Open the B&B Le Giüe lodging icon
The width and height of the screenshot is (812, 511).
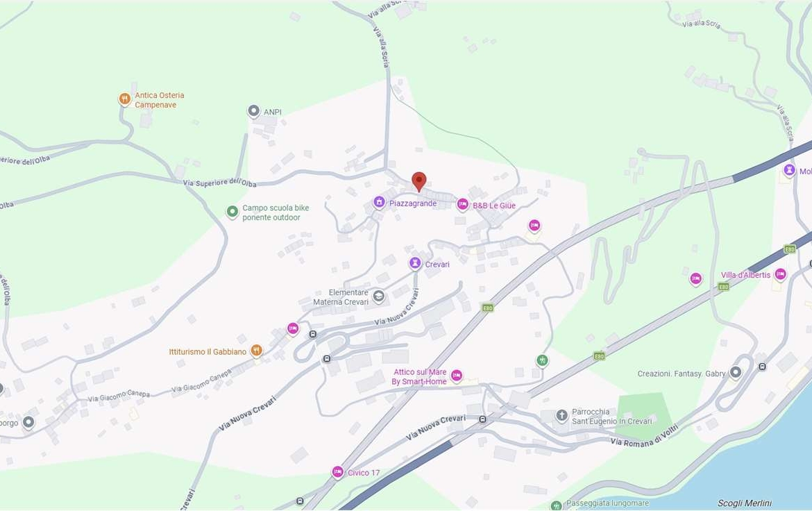point(462,204)
